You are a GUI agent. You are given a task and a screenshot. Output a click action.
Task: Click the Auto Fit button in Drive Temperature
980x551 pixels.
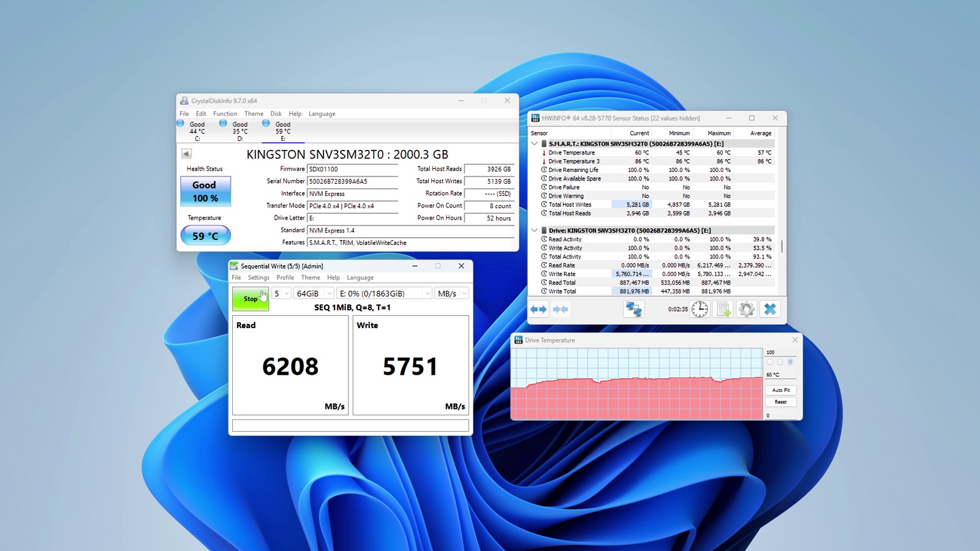point(780,390)
